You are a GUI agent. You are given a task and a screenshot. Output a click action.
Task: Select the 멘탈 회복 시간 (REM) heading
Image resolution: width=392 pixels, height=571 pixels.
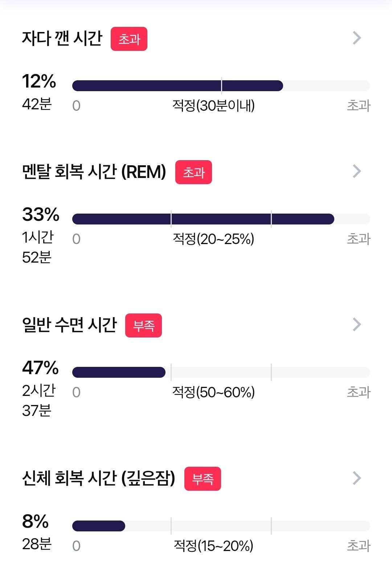click(94, 171)
